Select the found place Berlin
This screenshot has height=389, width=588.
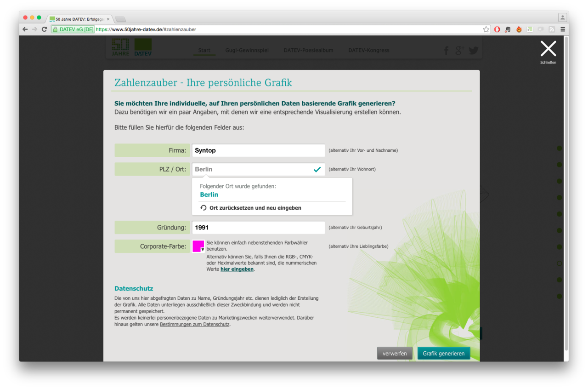(x=209, y=194)
